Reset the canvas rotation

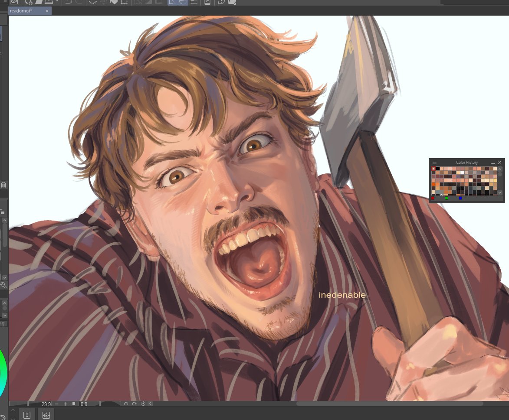pos(143,404)
